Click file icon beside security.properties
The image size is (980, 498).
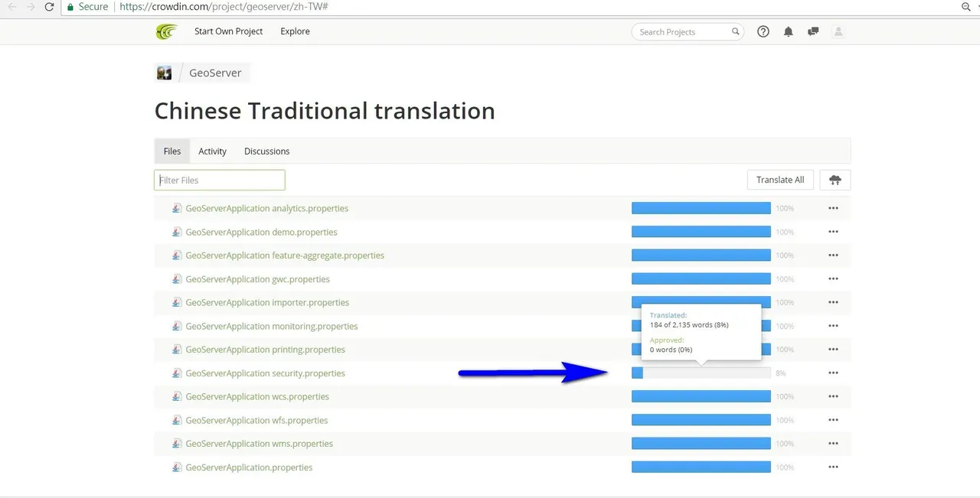177,373
